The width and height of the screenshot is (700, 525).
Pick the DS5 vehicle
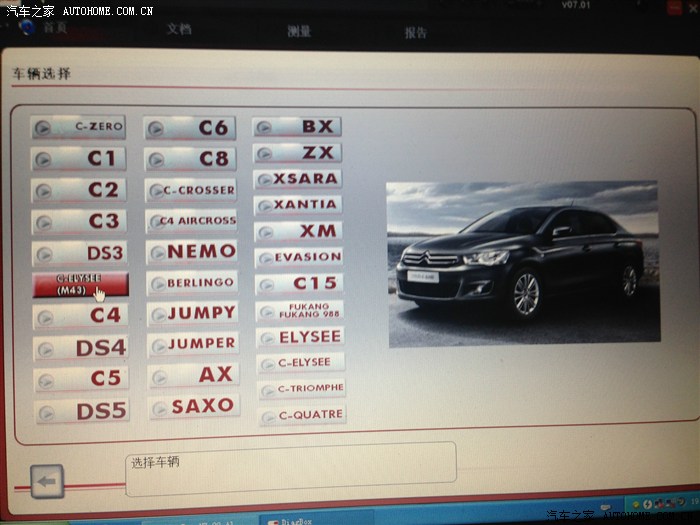82,411
